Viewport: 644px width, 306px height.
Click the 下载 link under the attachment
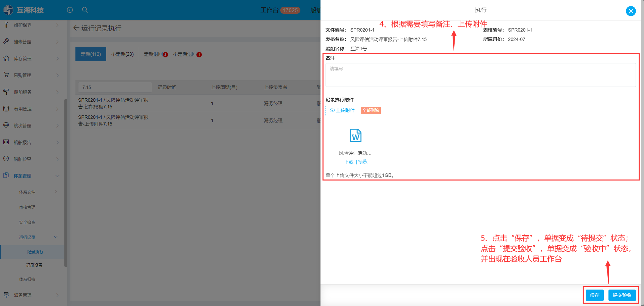349,162
